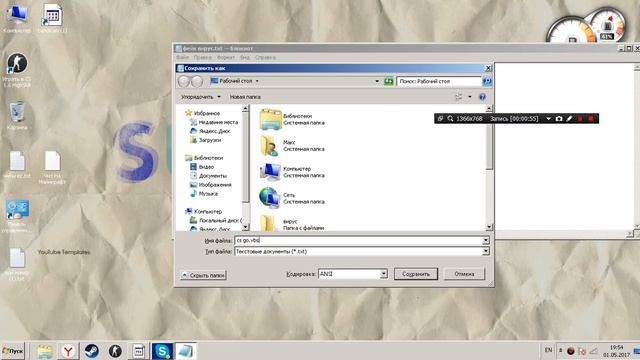Click the Поиск: Рабочий стол search field
The width and height of the screenshot is (640, 360).
point(439,81)
